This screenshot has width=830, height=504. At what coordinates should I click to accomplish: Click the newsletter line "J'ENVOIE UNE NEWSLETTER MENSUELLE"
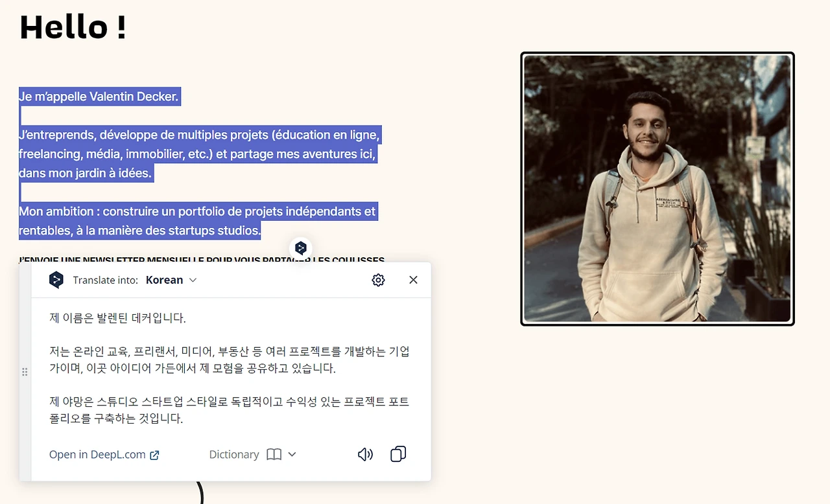click(x=202, y=260)
